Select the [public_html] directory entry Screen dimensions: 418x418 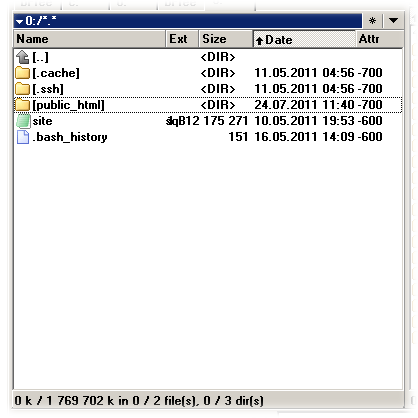click(208, 105)
